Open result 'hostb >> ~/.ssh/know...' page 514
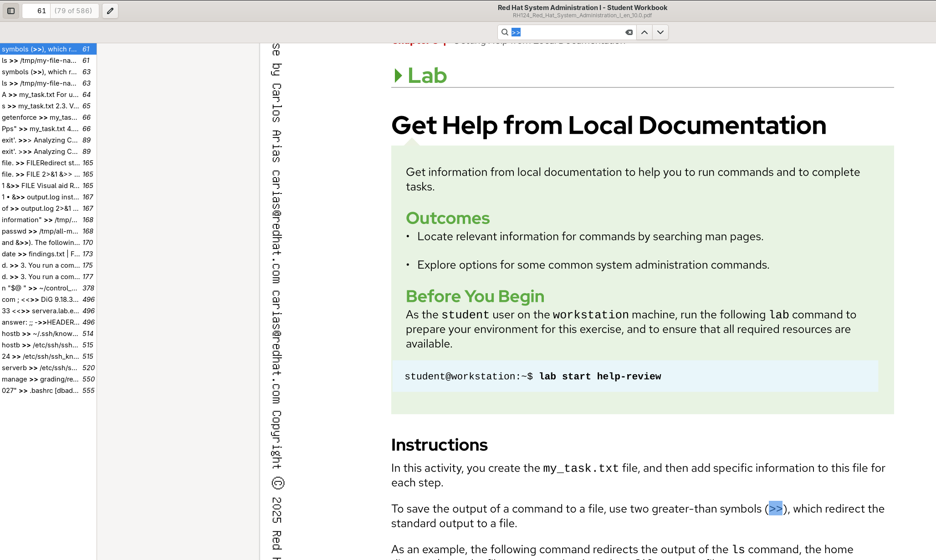The width and height of the screenshot is (936, 560). (x=48, y=334)
